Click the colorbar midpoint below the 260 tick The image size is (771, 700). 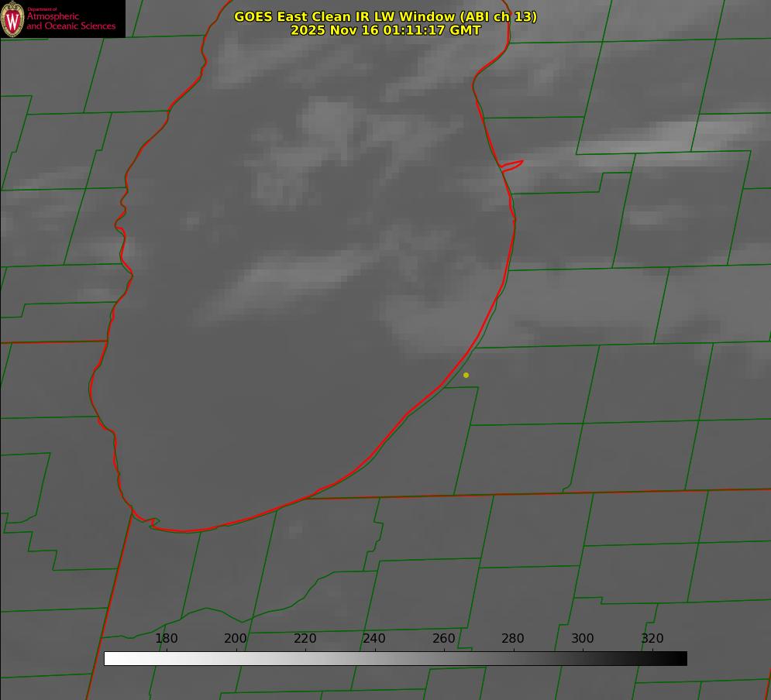pos(444,659)
